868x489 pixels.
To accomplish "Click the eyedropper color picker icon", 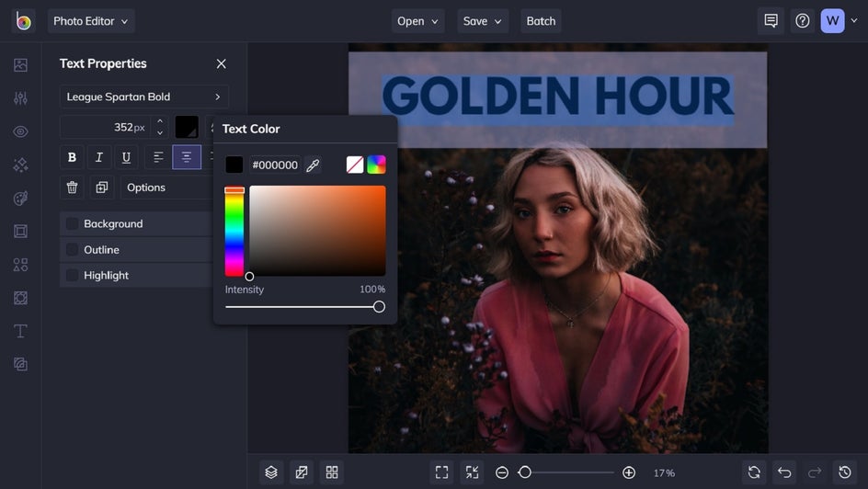I will pos(313,165).
